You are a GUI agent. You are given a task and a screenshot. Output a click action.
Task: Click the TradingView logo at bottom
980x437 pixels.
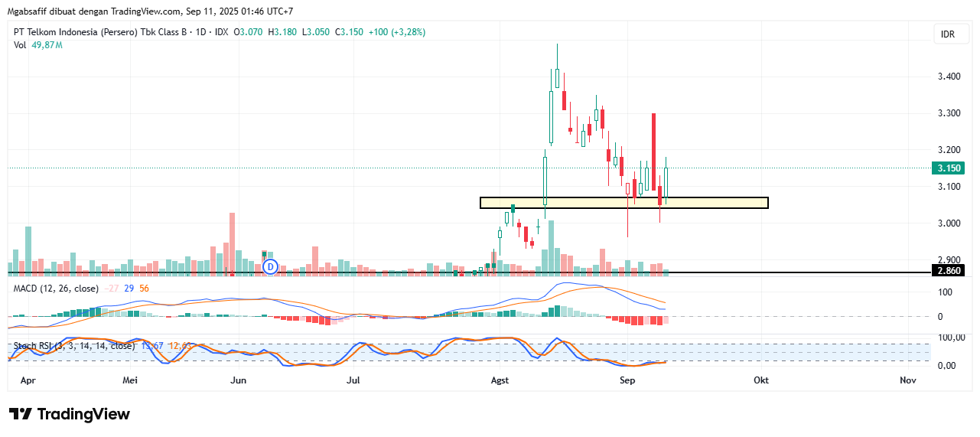pyautogui.click(x=70, y=414)
